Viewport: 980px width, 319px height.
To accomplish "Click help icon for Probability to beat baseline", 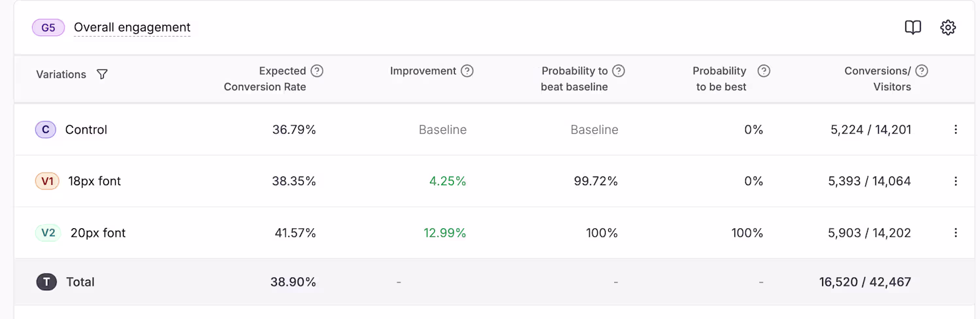I will click(x=619, y=71).
